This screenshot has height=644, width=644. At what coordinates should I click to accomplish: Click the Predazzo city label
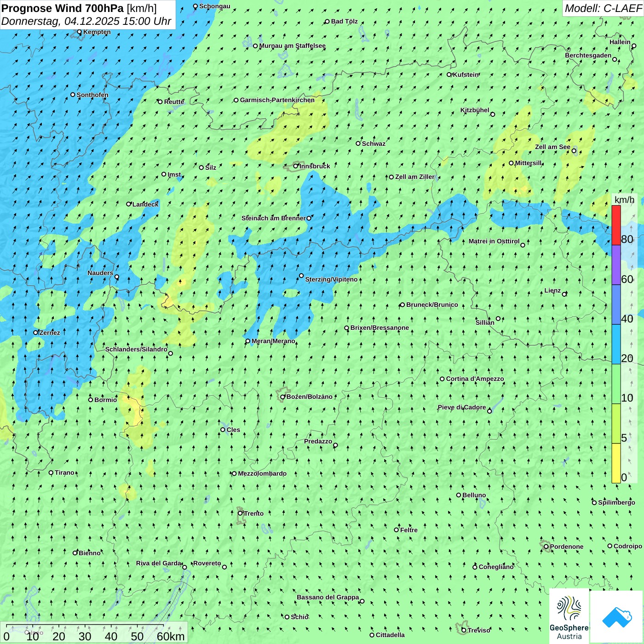click(x=318, y=441)
